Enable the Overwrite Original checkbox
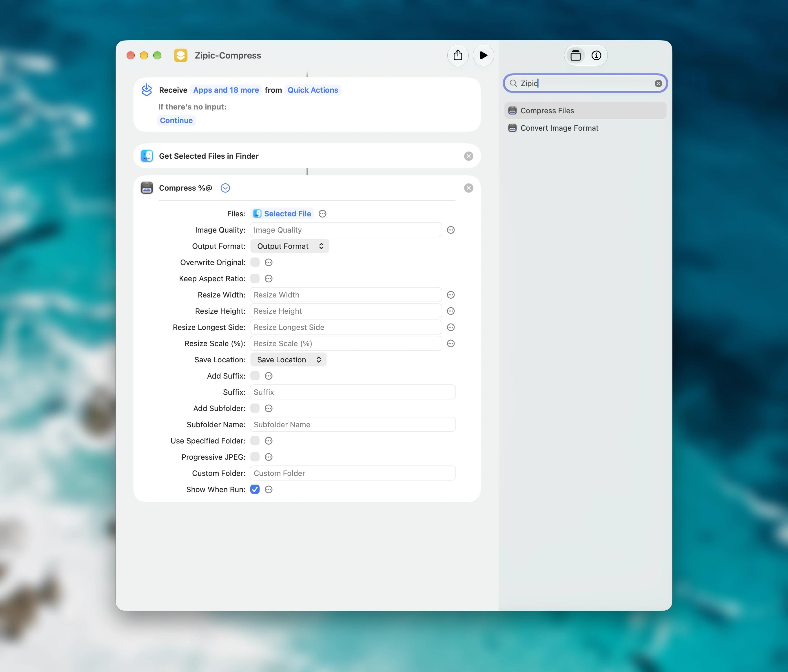Viewport: 788px width, 672px height. point(255,262)
